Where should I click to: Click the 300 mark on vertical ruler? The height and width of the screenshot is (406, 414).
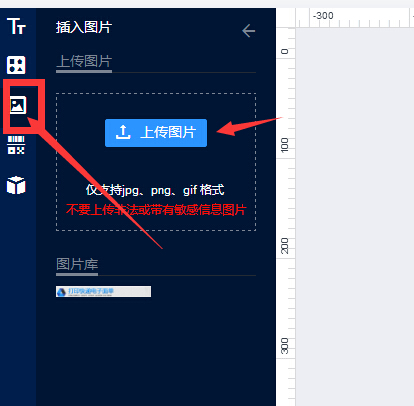[x=284, y=346]
